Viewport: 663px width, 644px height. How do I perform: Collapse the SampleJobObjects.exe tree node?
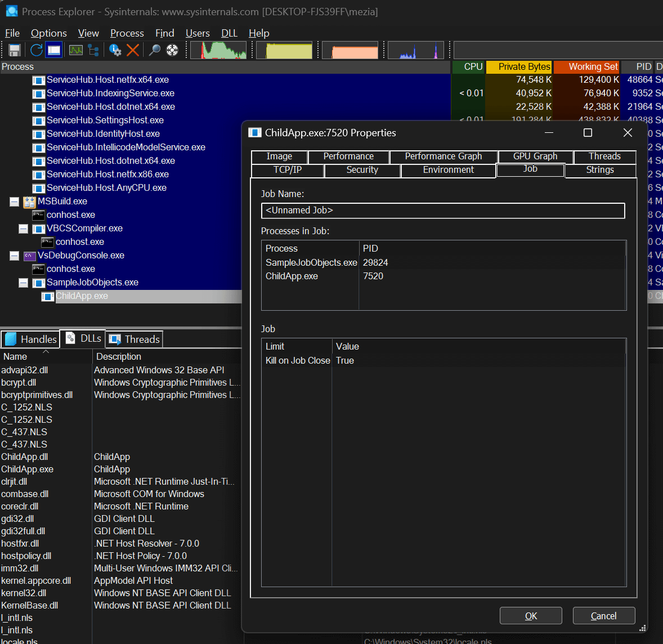(x=24, y=283)
